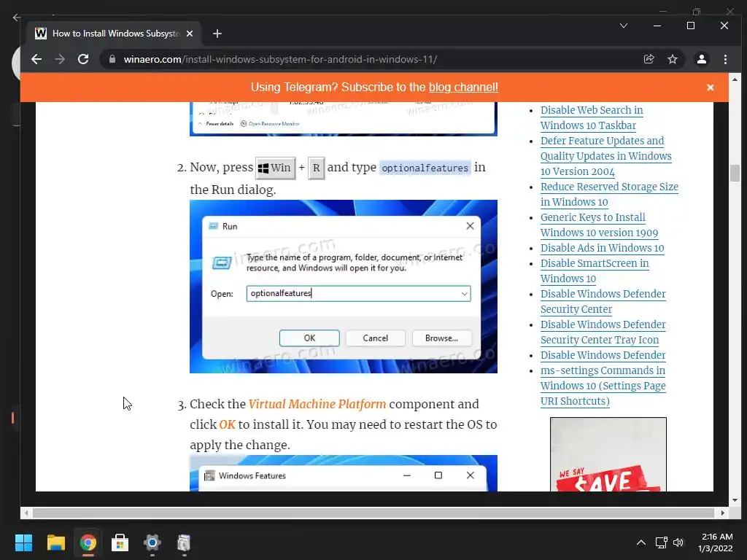Dismiss the orange Telegram banner
Viewport: 747px width, 560px height.
pyautogui.click(x=711, y=87)
